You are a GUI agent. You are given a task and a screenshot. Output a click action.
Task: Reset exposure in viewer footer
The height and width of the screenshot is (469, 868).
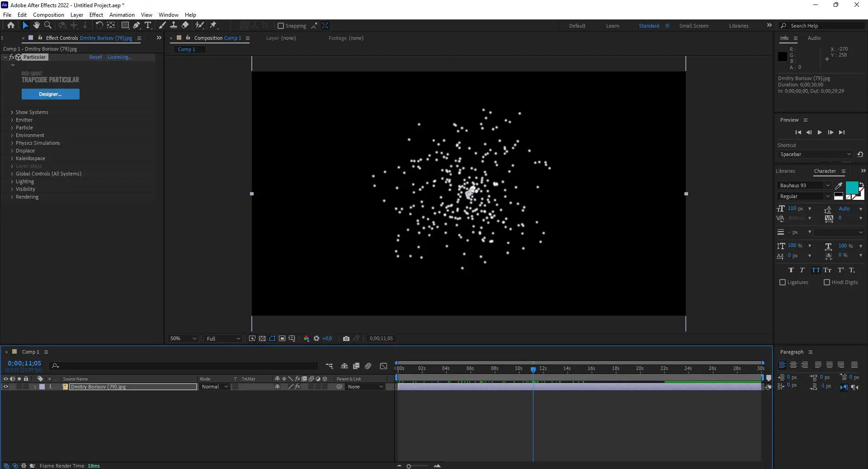tap(316, 338)
